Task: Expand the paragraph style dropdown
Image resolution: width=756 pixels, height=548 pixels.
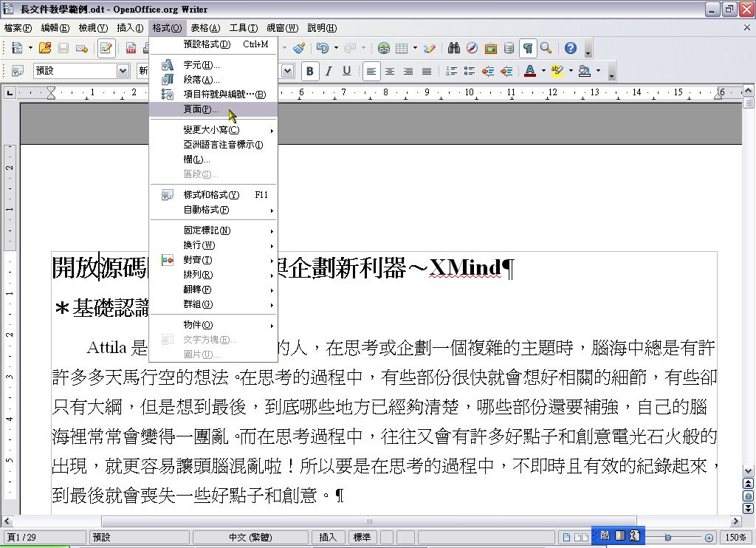Action: 123,71
